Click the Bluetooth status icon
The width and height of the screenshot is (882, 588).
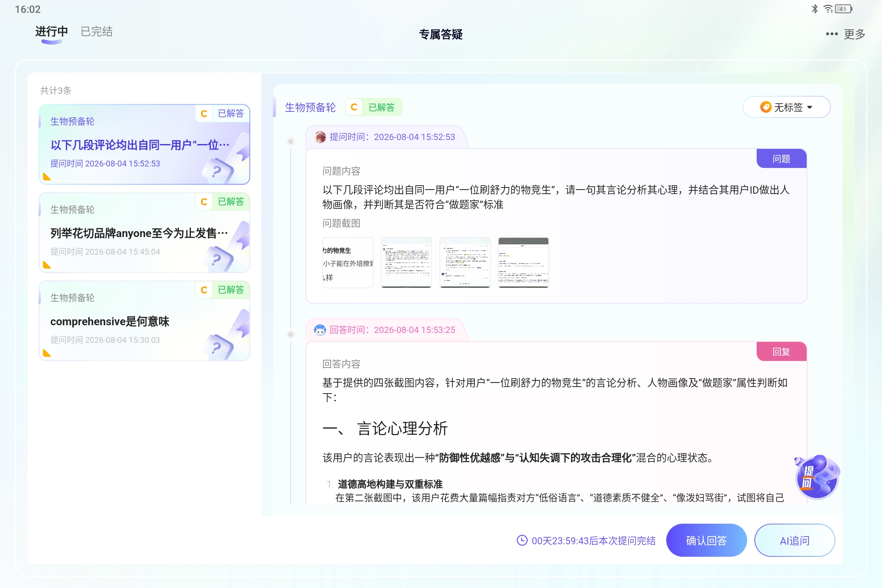(x=814, y=8)
